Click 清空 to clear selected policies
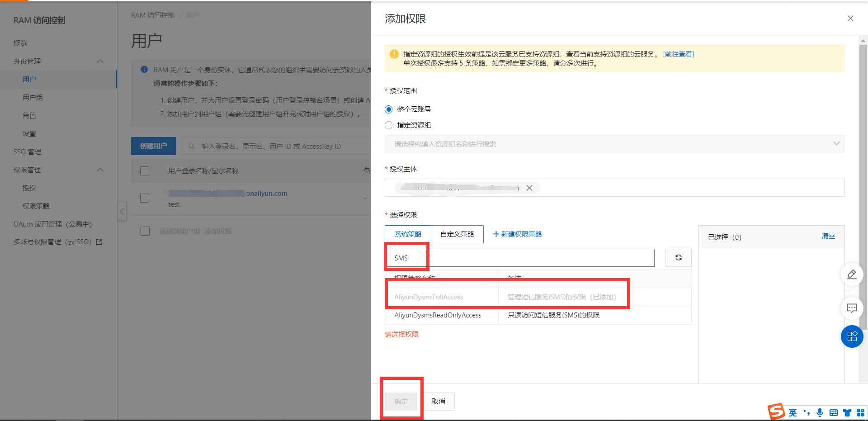Image resolution: width=868 pixels, height=421 pixels. 828,236
